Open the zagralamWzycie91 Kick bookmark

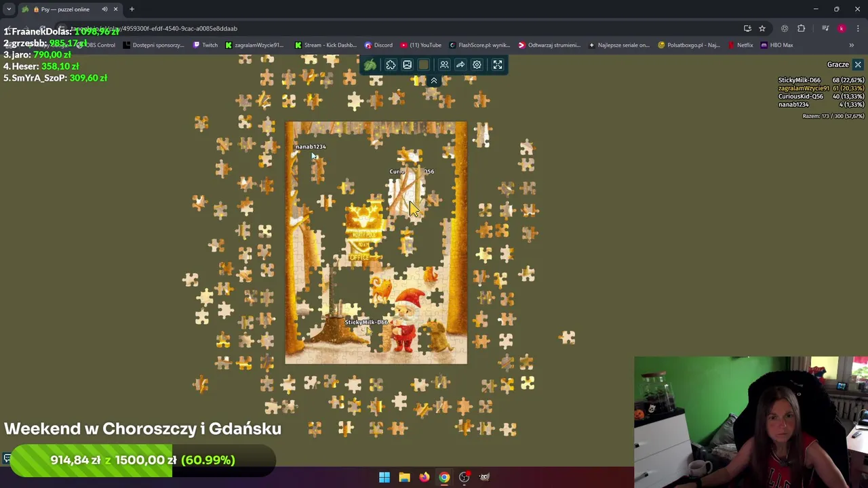coord(254,45)
